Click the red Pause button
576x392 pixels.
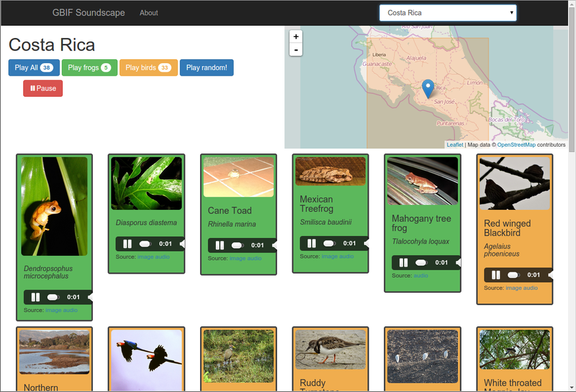(x=43, y=88)
